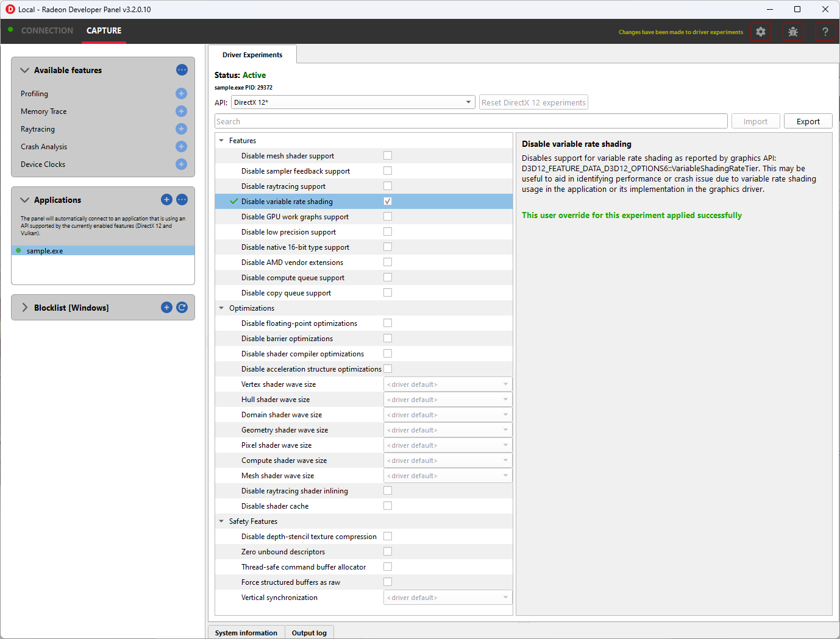Switch to the Output log tab
Viewport: 840px width, 639px height.
tap(309, 632)
